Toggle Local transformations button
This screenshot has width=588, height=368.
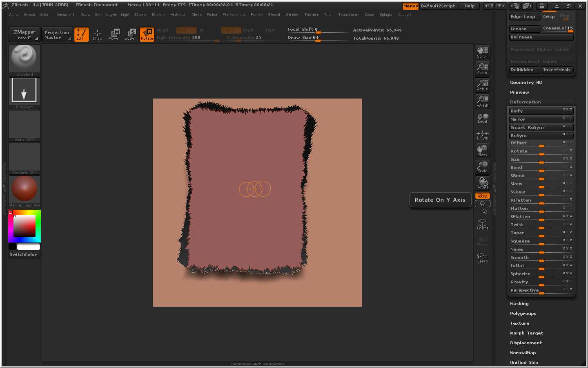(482, 118)
